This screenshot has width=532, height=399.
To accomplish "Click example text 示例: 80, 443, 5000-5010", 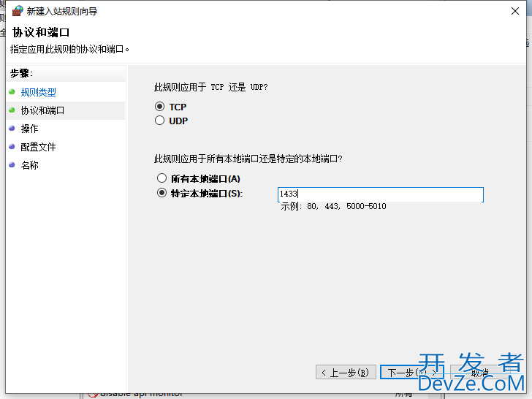I will click(333, 206).
